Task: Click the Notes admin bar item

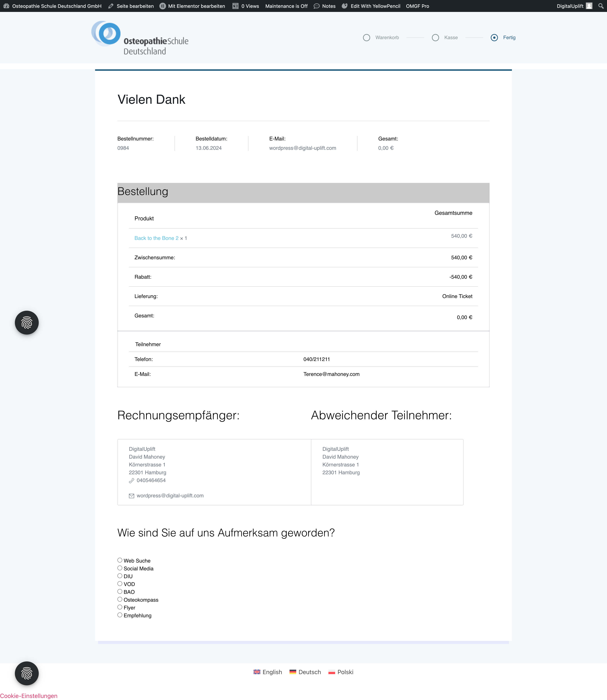Action: [325, 6]
